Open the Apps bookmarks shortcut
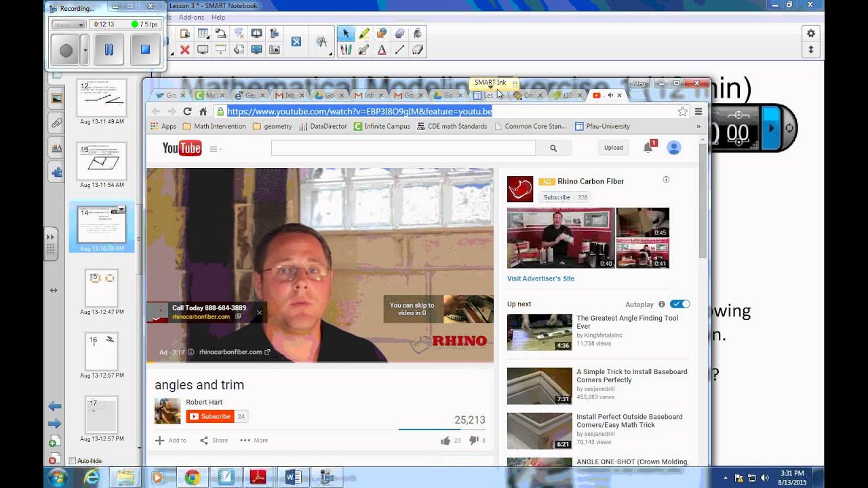The width and height of the screenshot is (868, 488). [x=163, y=126]
